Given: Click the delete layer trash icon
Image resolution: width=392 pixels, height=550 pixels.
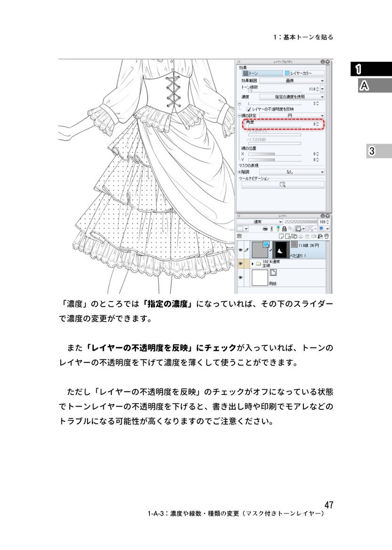Looking at the screenshot, I should click(326, 236).
